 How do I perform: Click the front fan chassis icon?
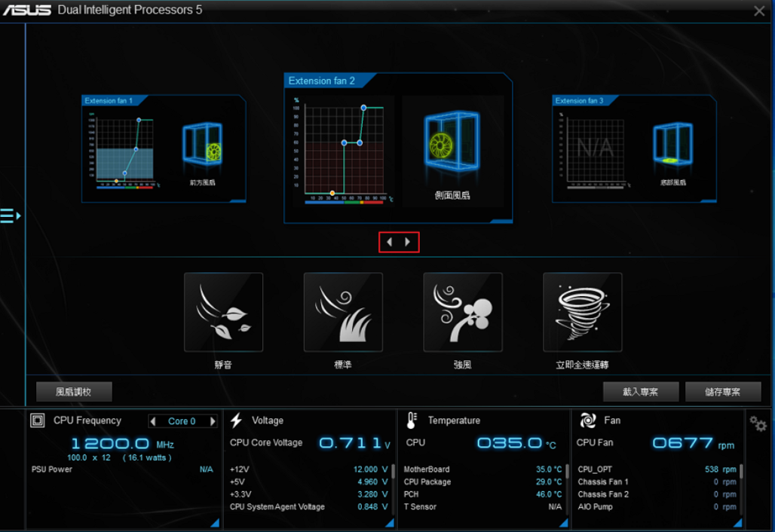click(203, 143)
